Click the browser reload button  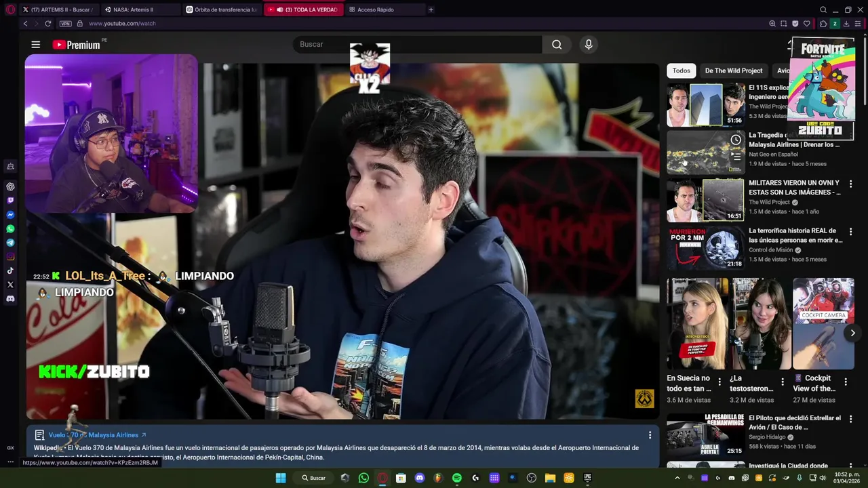47,24
